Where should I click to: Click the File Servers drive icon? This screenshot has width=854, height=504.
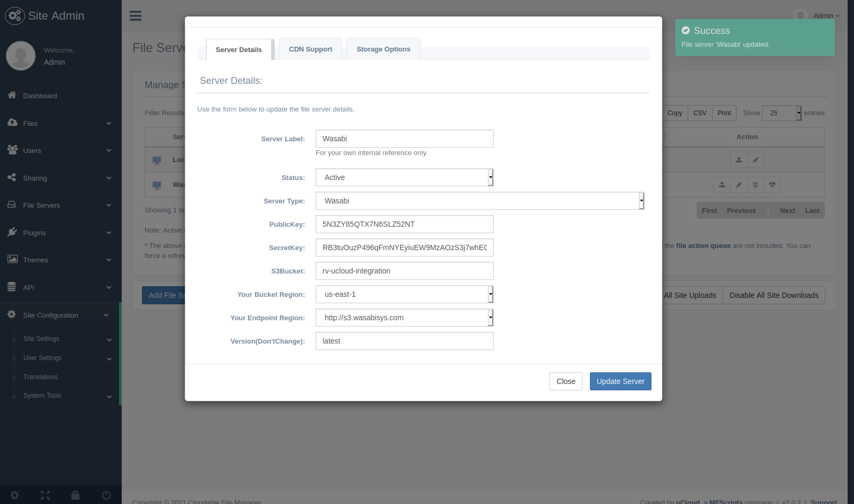[x=12, y=204]
